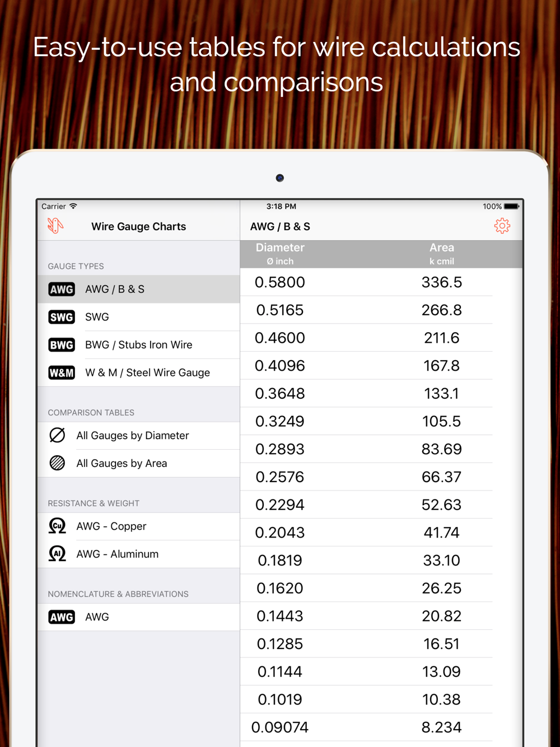The width and height of the screenshot is (560, 747).
Task: Click the SWG badge icon
Action: pyautogui.click(x=62, y=317)
